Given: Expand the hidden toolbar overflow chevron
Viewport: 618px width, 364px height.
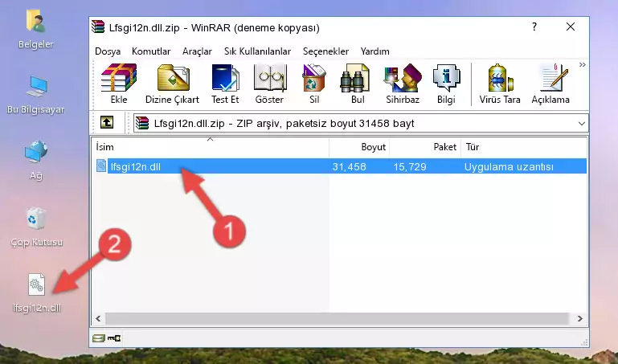Looking at the screenshot, I should pos(582,64).
